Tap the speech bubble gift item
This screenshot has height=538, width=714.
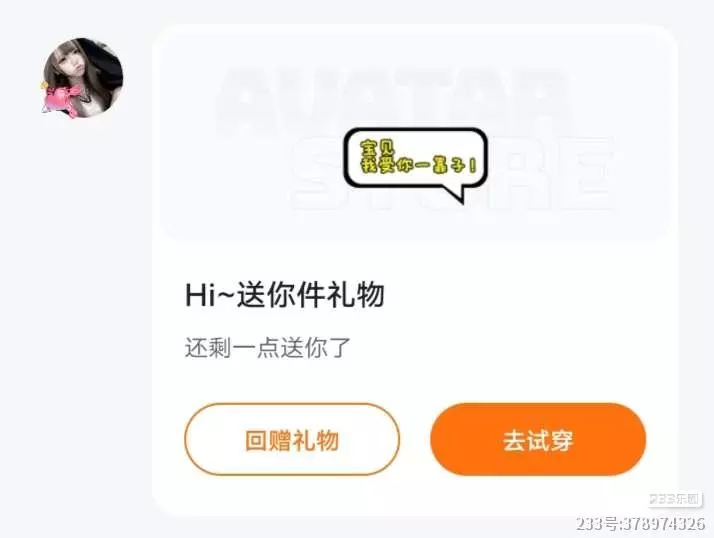[x=415, y=164]
